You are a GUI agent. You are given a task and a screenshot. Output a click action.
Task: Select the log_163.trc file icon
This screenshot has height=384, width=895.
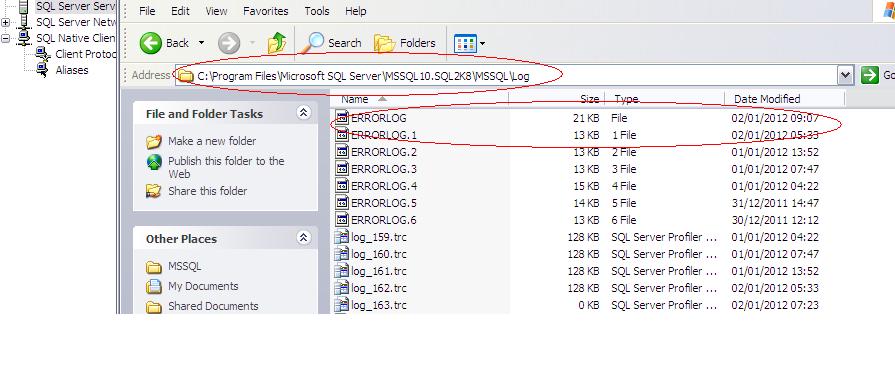point(342,305)
